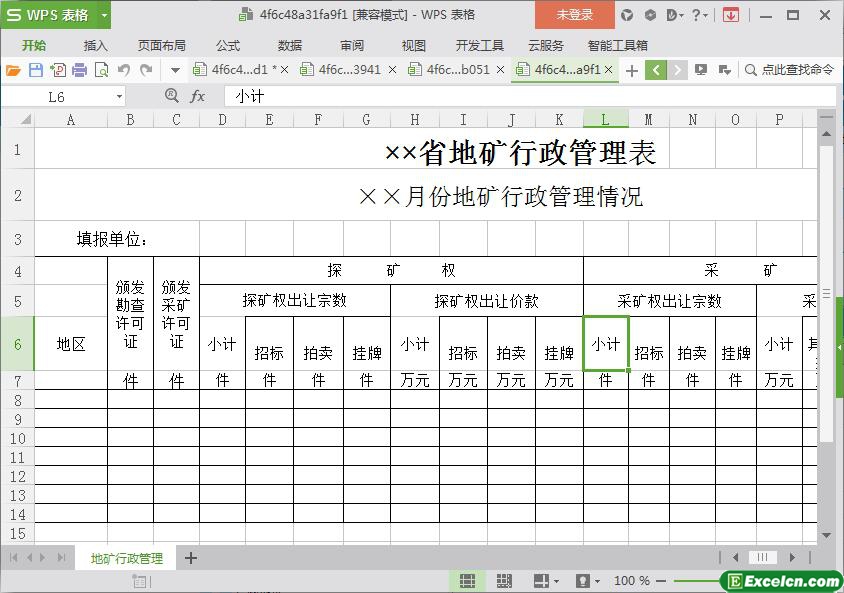Click the print icon in toolbar
The image size is (844, 593).
(79, 70)
